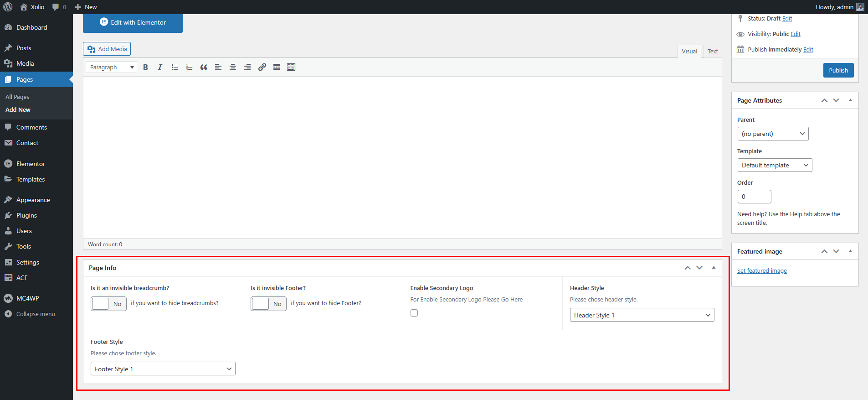The width and height of the screenshot is (868, 400).
Task: Toggle the invisible breadcrumb switch
Action: click(108, 304)
